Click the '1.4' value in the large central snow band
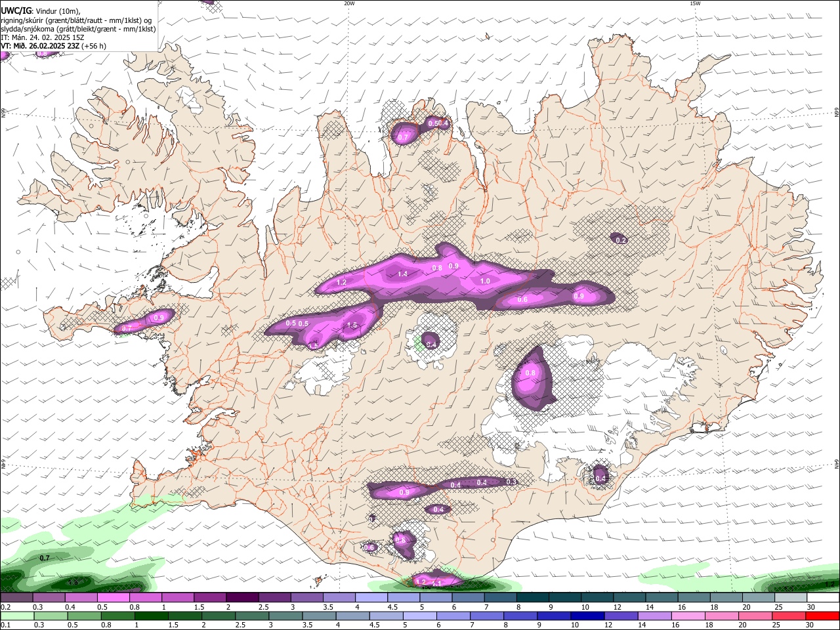The height and width of the screenshot is (630, 840). point(402,274)
